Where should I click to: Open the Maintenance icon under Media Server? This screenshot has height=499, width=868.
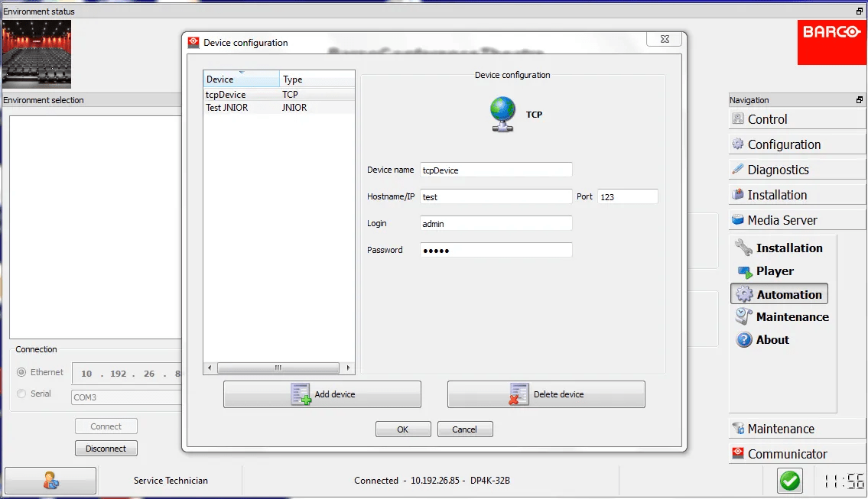point(744,317)
